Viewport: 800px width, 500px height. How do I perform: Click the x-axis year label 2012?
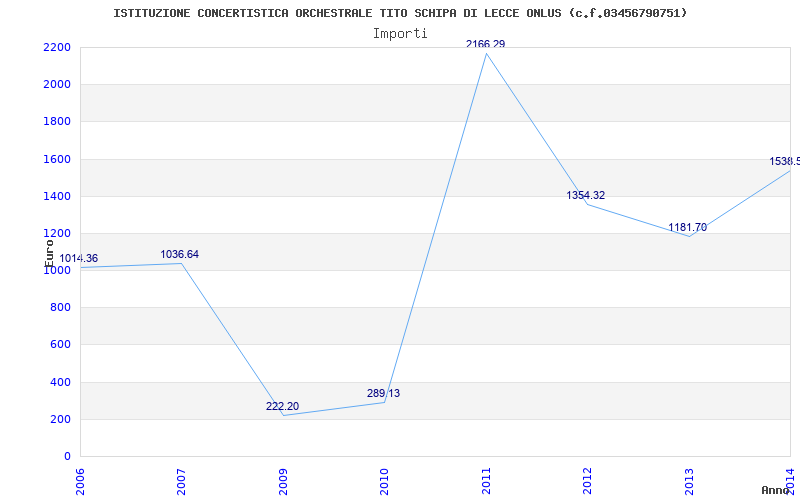(587, 481)
